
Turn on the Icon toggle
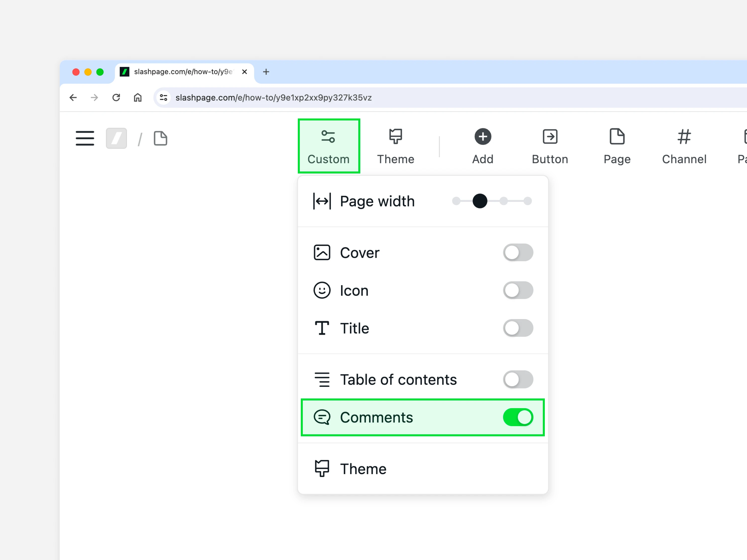point(518,290)
